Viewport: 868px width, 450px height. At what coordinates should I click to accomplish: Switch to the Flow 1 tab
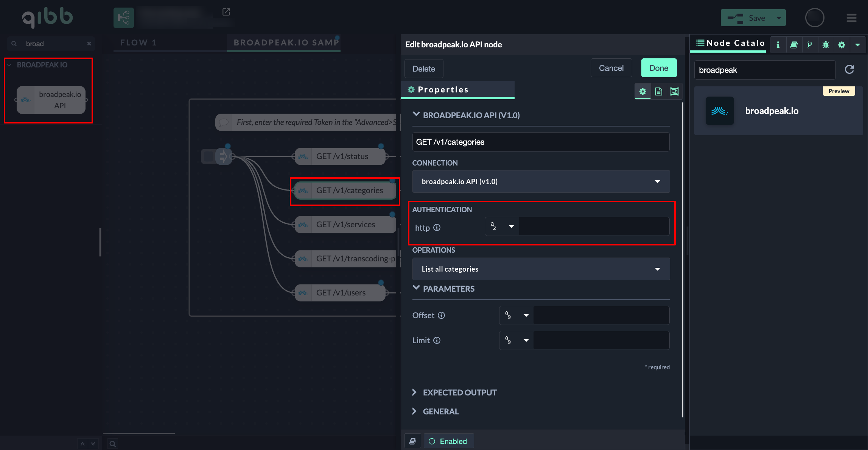138,43
